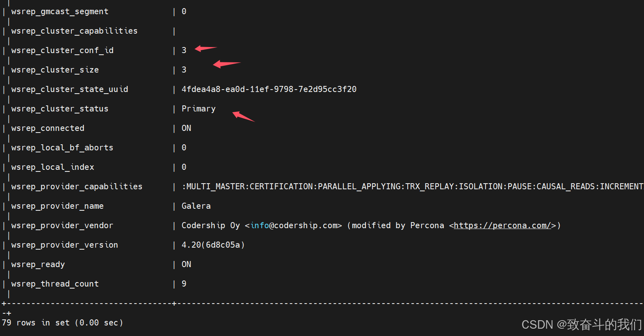
Task: Click the red arrow beside wsrep_cluster_conf_id value
Action: point(205,49)
